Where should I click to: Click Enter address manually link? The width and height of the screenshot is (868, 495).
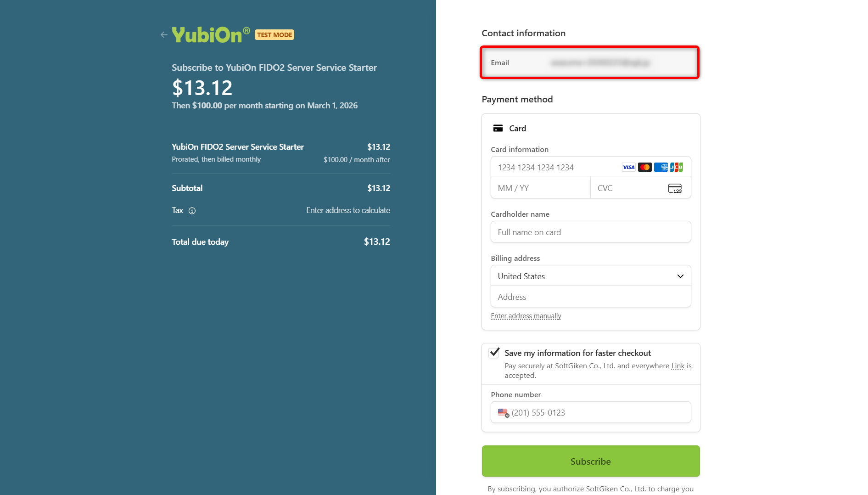526,316
